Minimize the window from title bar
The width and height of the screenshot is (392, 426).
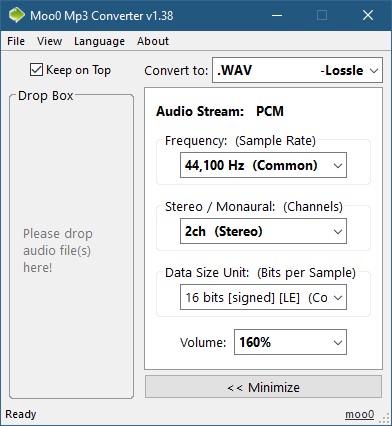pos(277,15)
